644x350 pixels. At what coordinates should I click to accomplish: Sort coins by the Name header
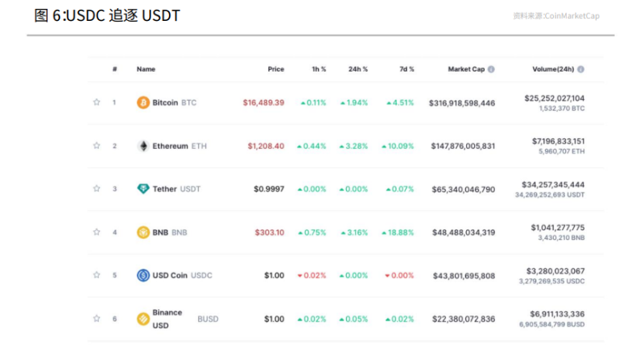pyautogui.click(x=146, y=69)
